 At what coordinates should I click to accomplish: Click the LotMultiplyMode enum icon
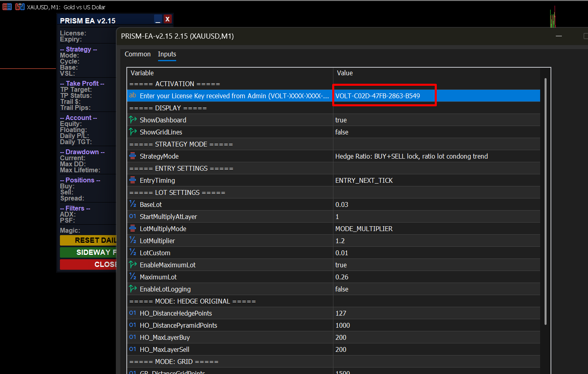133,228
